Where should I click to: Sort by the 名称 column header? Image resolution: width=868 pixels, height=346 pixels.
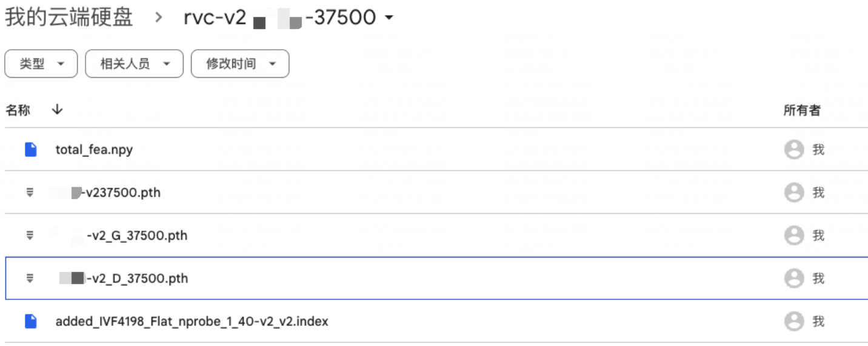18,110
